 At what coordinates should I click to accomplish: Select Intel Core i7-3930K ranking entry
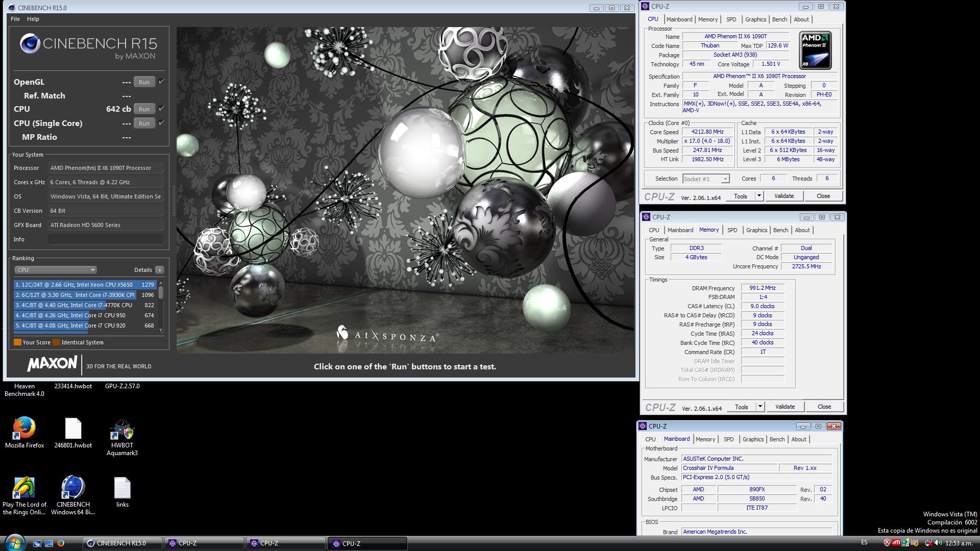85,295
